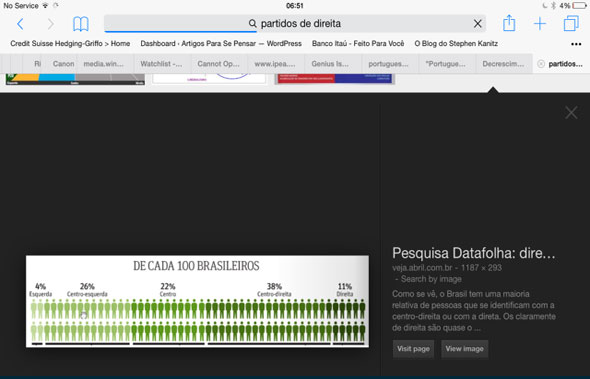Image resolution: width=590 pixels, height=379 pixels.
Task: Clear the search field with X icon
Action: pyautogui.click(x=477, y=24)
